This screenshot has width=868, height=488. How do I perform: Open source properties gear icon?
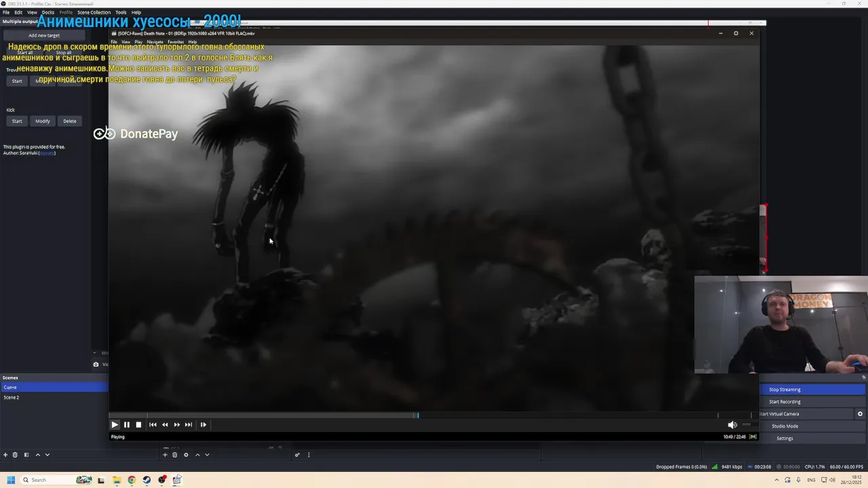pos(186,455)
